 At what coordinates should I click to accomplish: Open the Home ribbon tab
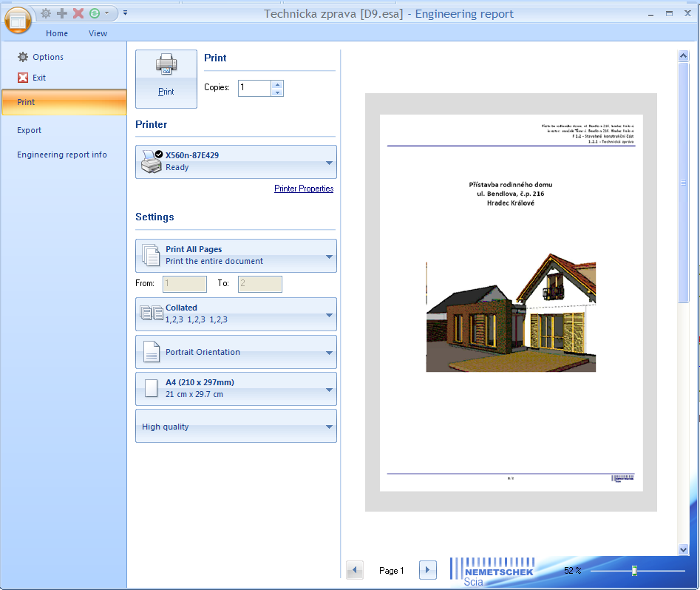tap(57, 33)
